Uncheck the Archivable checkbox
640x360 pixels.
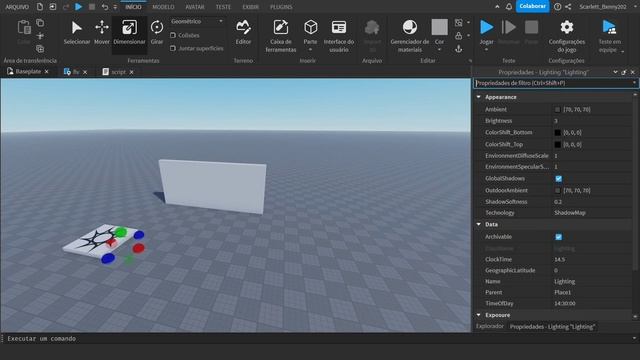[558, 237]
